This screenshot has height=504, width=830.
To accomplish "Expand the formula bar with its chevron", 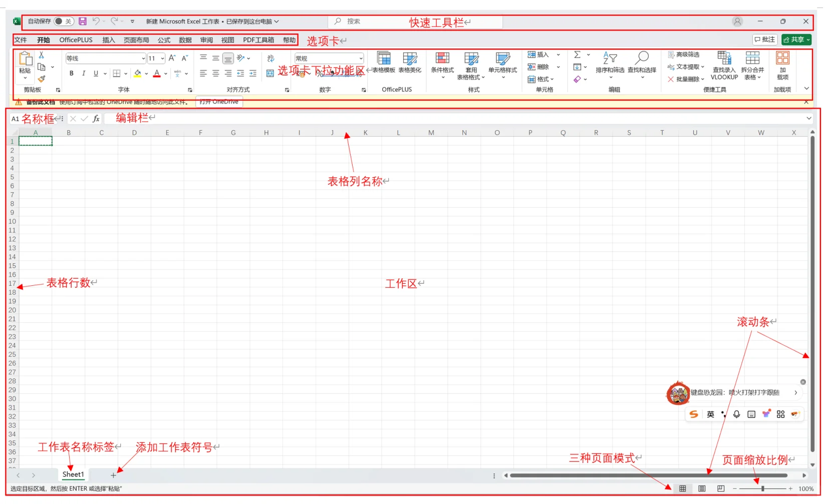I will point(808,119).
